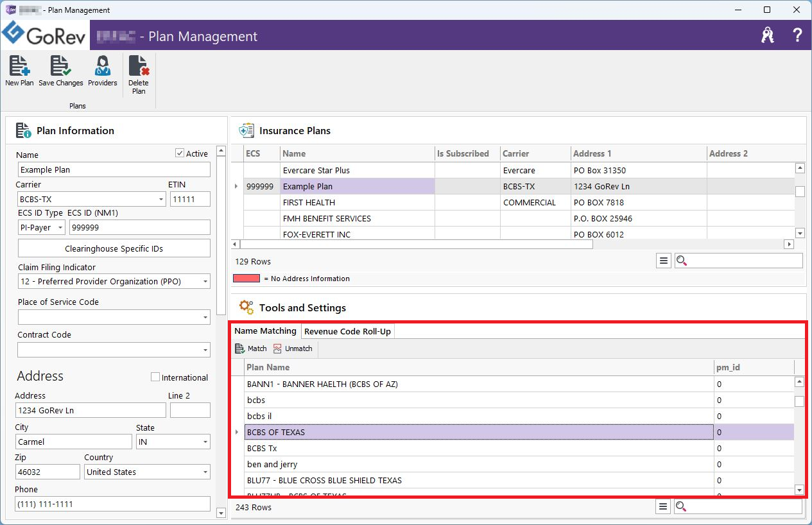Expand the Contract Code dropdown
812x525 pixels.
tap(205, 350)
